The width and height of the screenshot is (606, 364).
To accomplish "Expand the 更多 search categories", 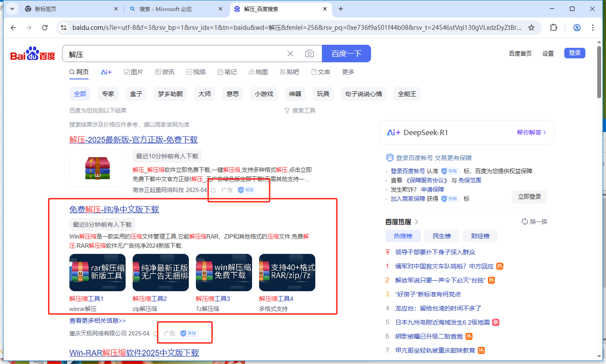I will (348, 72).
